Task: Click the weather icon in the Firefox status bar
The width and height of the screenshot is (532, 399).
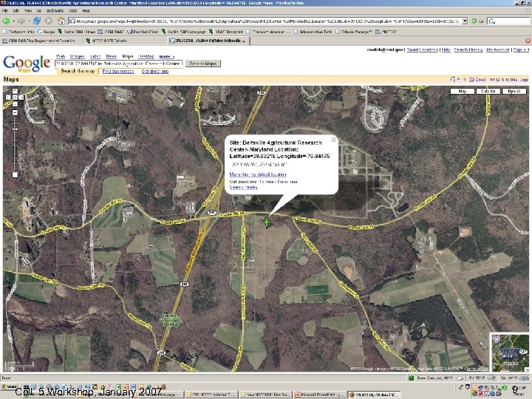Action: point(460,378)
